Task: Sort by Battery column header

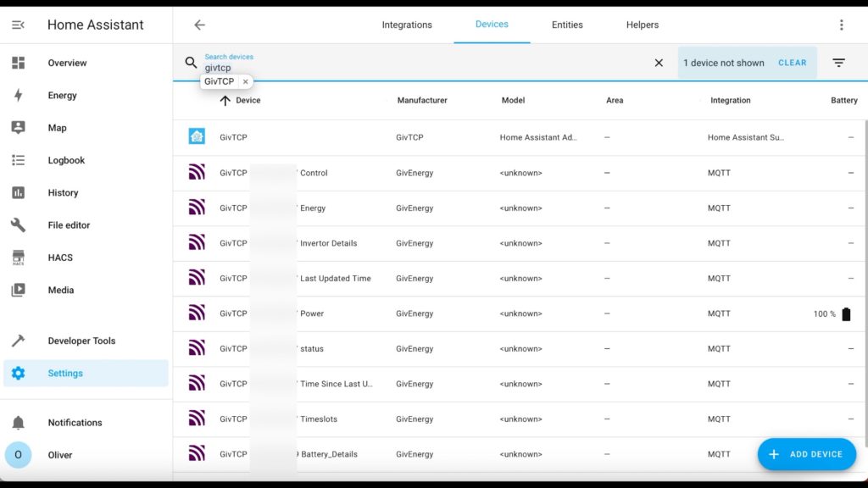Action: click(843, 100)
